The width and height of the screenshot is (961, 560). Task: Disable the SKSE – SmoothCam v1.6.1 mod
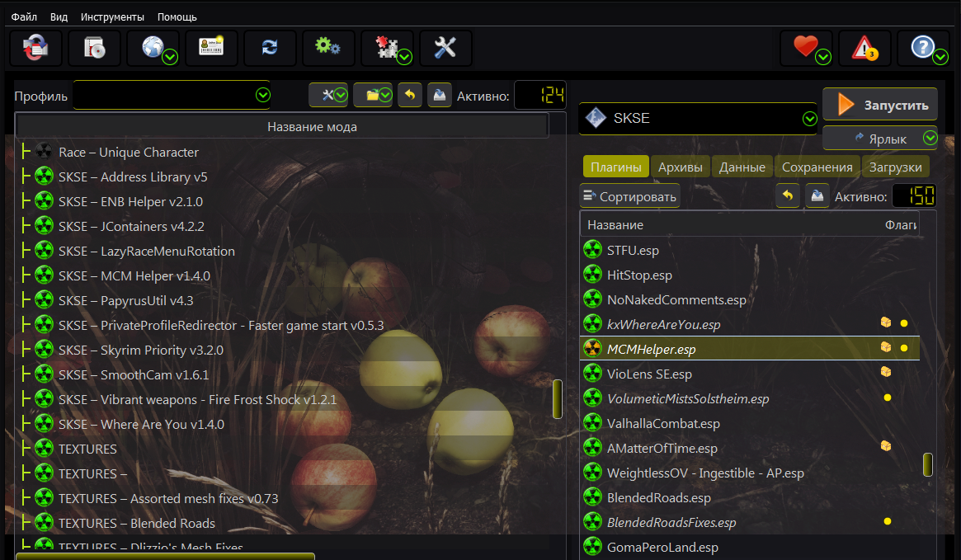click(x=44, y=374)
